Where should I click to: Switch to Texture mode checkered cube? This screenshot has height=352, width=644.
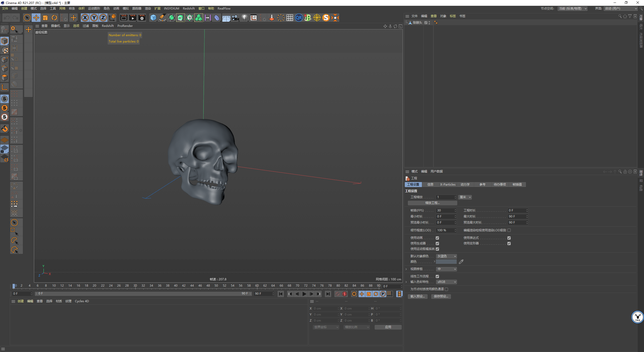[5, 50]
